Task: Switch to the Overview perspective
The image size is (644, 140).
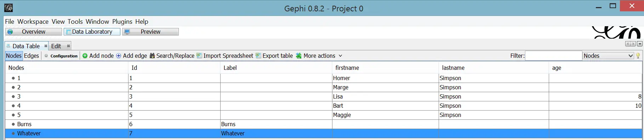Action: point(34,32)
